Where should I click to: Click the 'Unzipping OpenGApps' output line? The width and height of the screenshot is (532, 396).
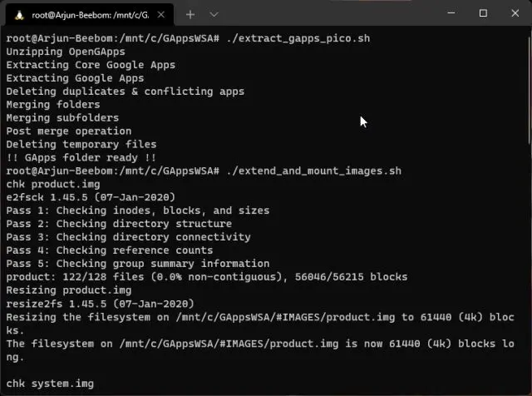coord(66,52)
